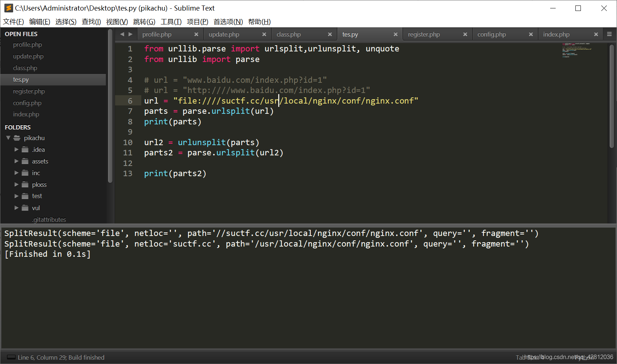Switch to the update.php tab
Screen dimensions: 617x364
pos(224,34)
